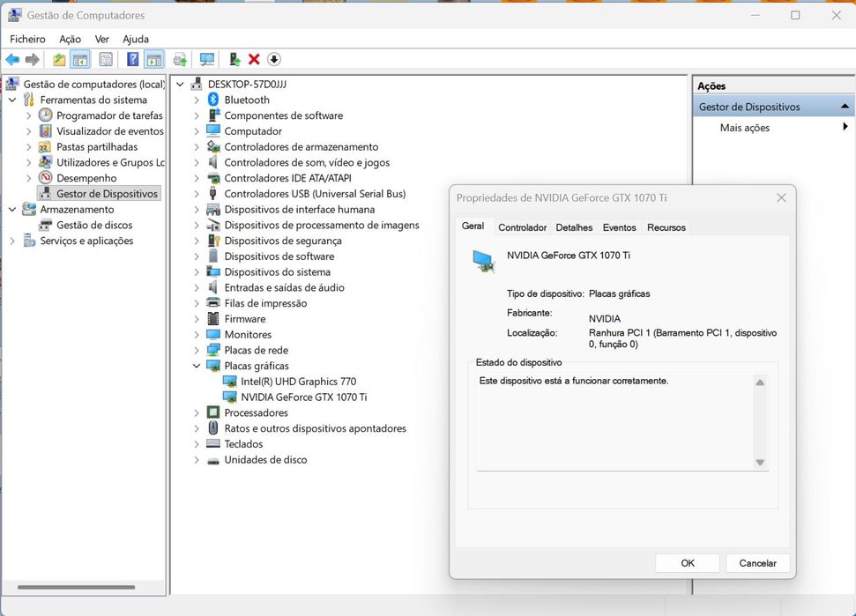Collapse the Armazenamento node
This screenshot has width=856, height=616.
[x=12, y=210]
